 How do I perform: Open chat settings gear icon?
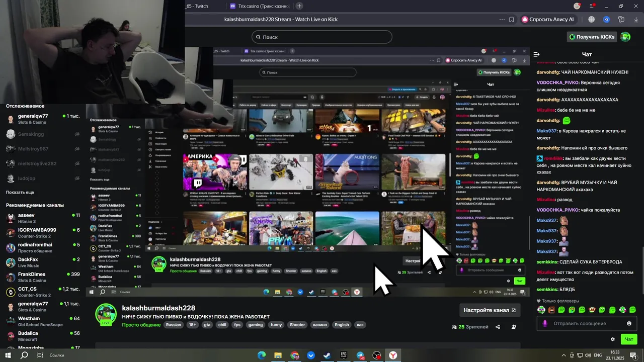(x=612, y=339)
